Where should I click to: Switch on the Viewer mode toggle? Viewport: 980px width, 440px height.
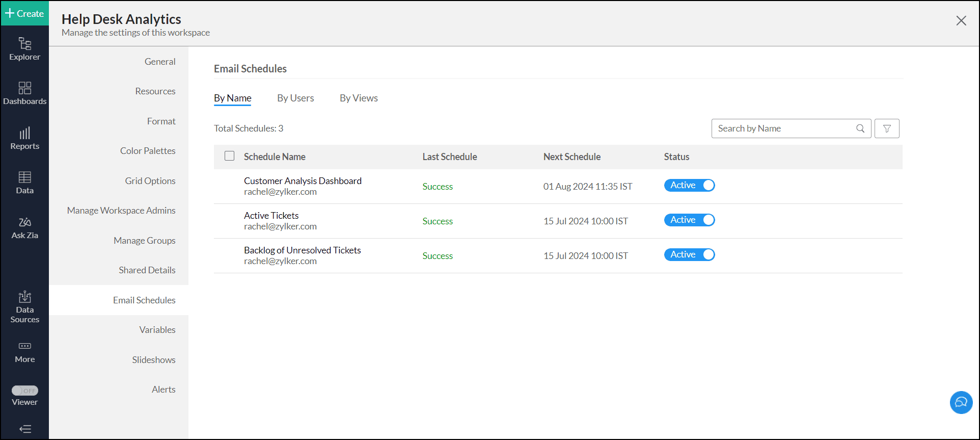click(25, 391)
